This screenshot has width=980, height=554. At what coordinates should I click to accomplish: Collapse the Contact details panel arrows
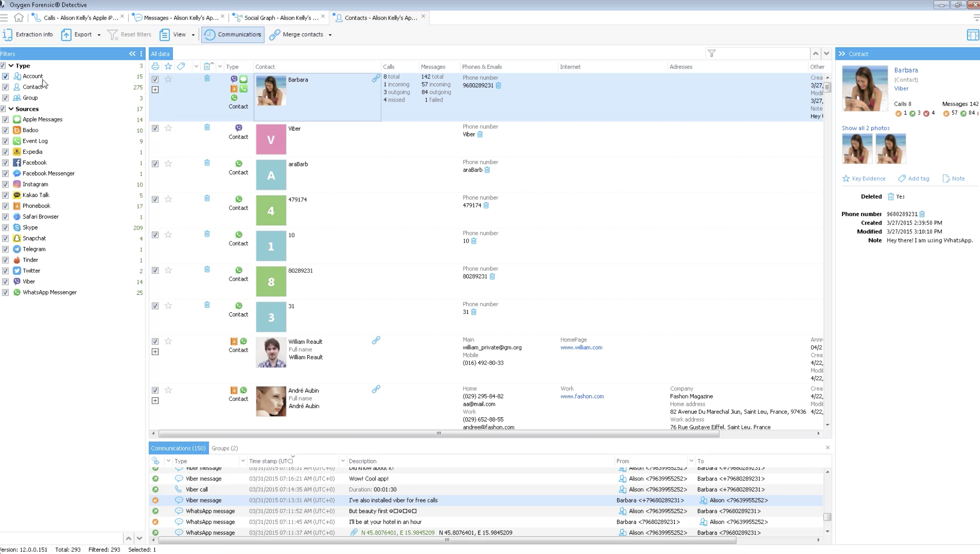pos(842,54)
